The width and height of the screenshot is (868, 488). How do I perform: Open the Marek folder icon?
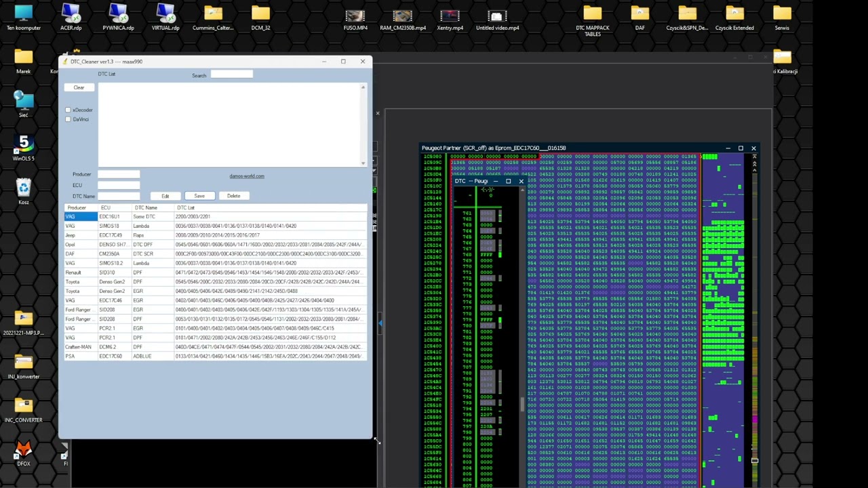point(24,61)
